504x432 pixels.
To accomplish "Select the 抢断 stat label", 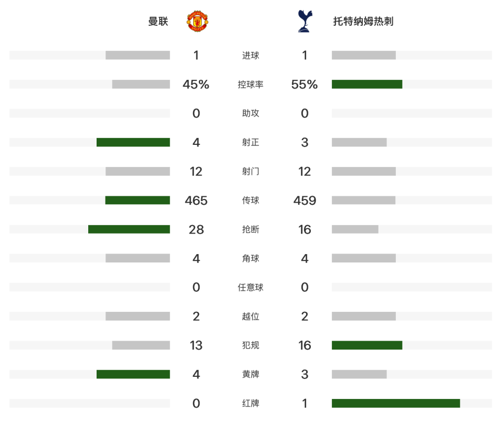I will 250,229.
